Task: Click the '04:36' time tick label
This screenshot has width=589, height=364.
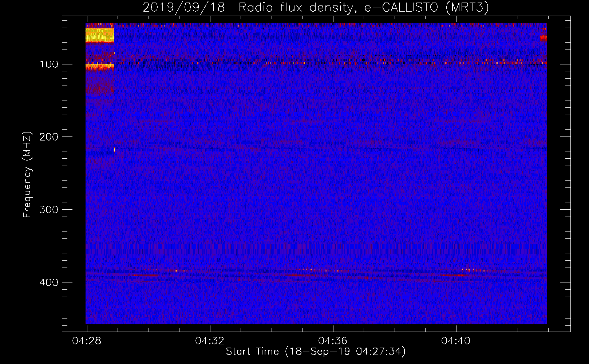Action: tap(333, 341)
